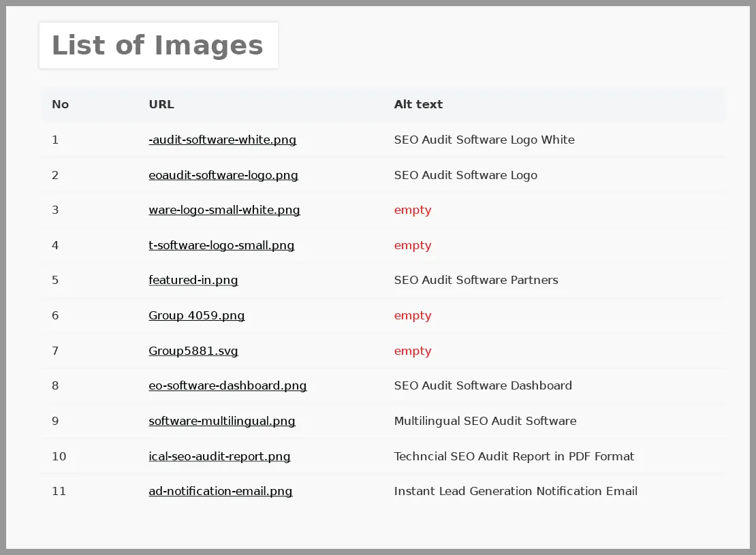Click row number 1 cell
756x555 pixels.
pos(55,140)
